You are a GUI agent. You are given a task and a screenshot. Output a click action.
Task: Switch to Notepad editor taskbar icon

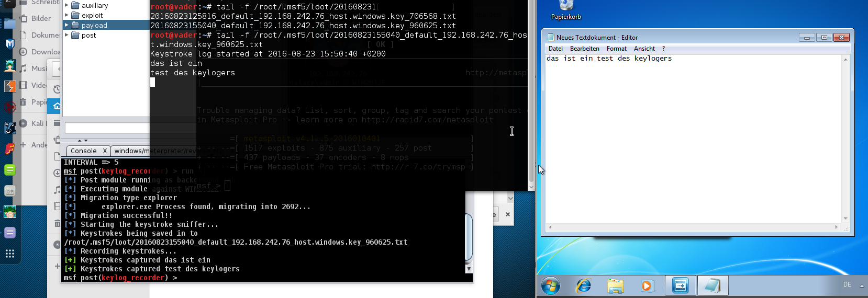(713, 286)
